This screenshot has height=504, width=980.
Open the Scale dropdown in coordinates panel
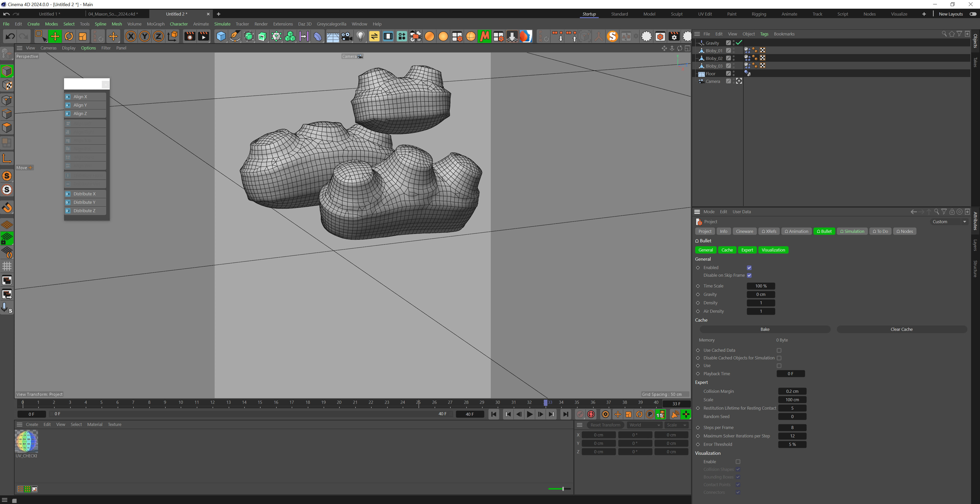[676, 425]
